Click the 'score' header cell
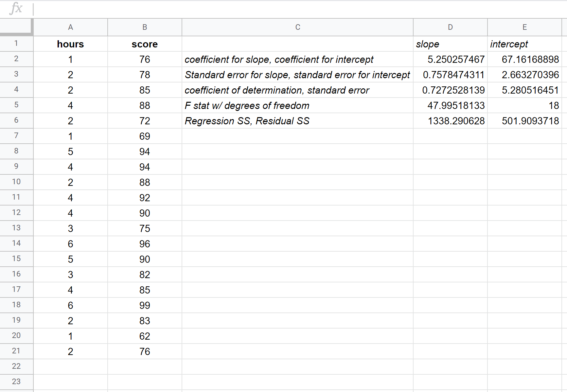 coord(145,44)
